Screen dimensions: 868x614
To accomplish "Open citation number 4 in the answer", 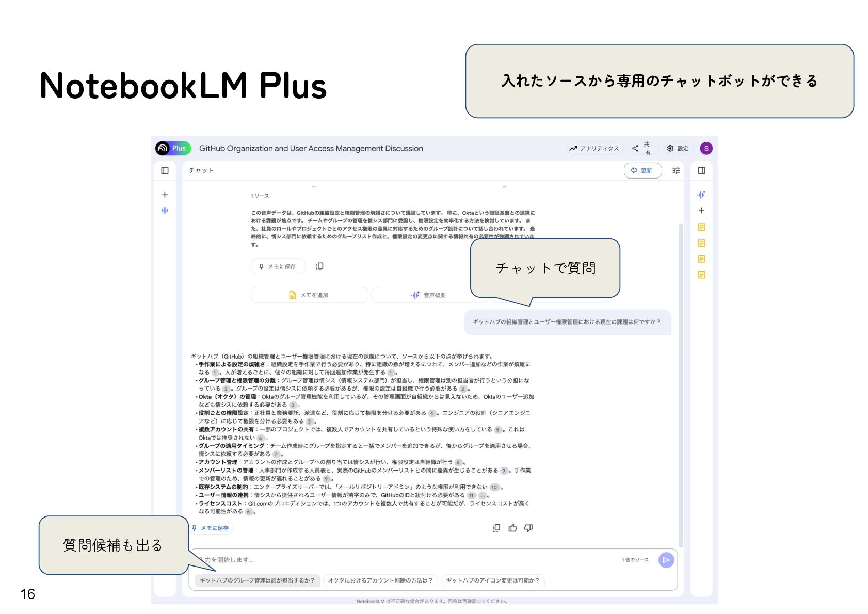I will point(432,413).
